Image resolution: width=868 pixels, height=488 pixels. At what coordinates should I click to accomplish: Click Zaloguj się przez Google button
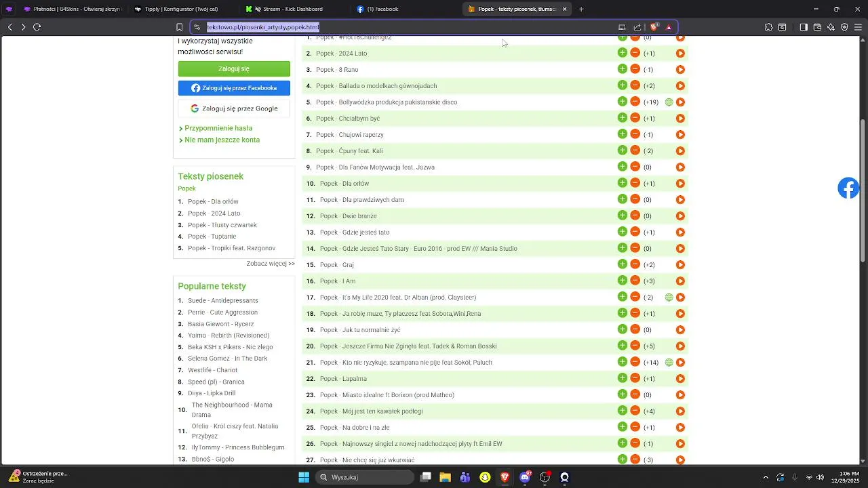(x=234, y=108)
